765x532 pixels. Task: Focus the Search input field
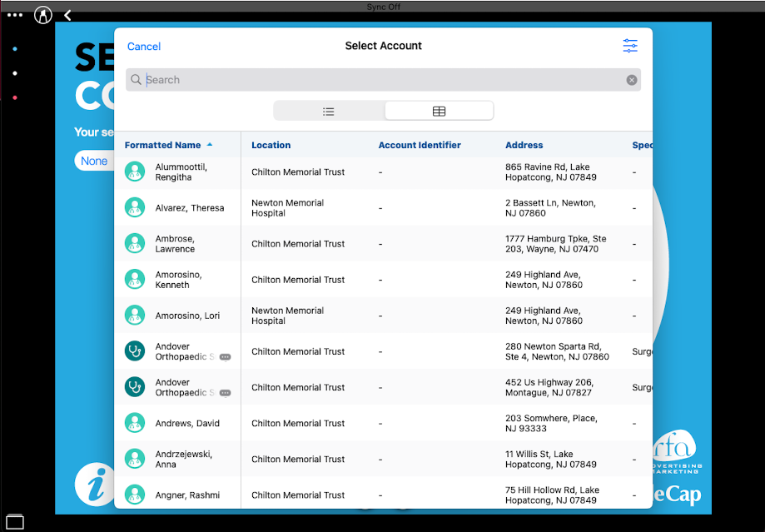383,80
